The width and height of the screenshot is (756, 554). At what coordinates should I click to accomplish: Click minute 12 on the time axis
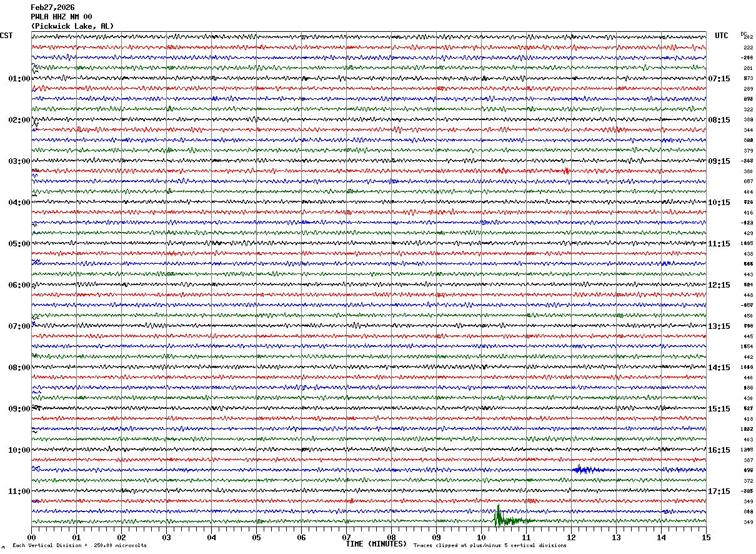point(571,537)
